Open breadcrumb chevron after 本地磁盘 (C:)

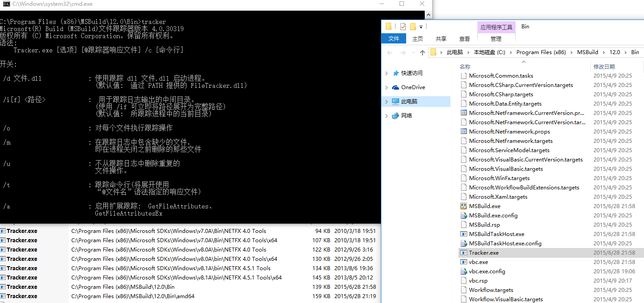click(511, 52)
